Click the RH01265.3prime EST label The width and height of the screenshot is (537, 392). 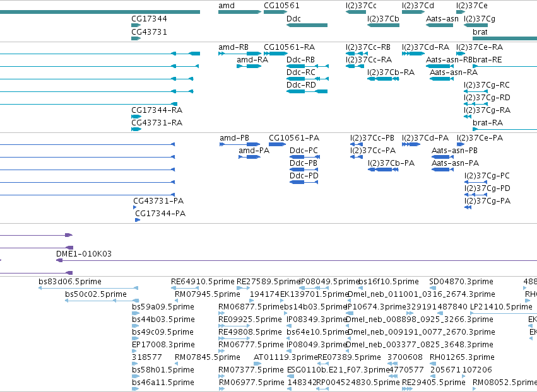(x=462, y=357)
